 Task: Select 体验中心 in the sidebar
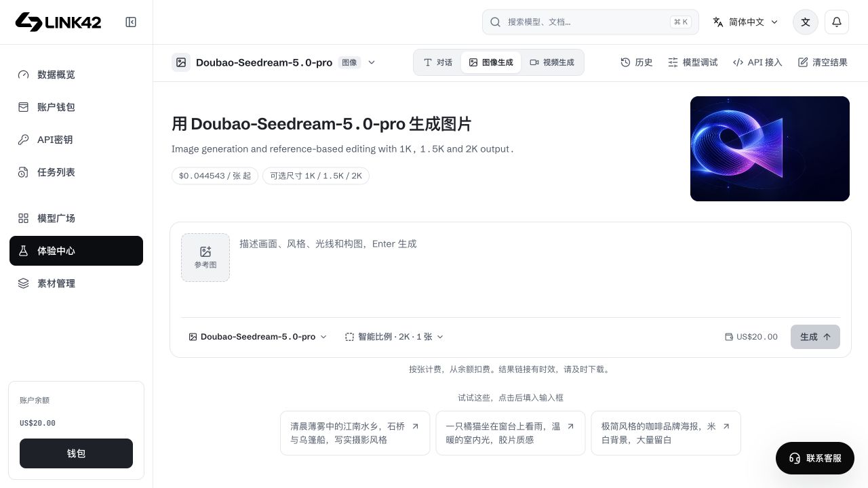(x=76, y=251)
